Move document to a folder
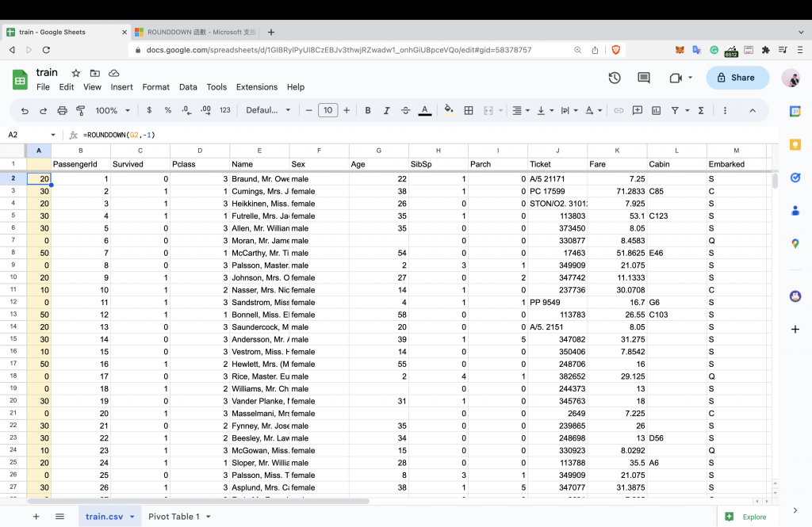 pyautogui.click(x=95, y=73)
